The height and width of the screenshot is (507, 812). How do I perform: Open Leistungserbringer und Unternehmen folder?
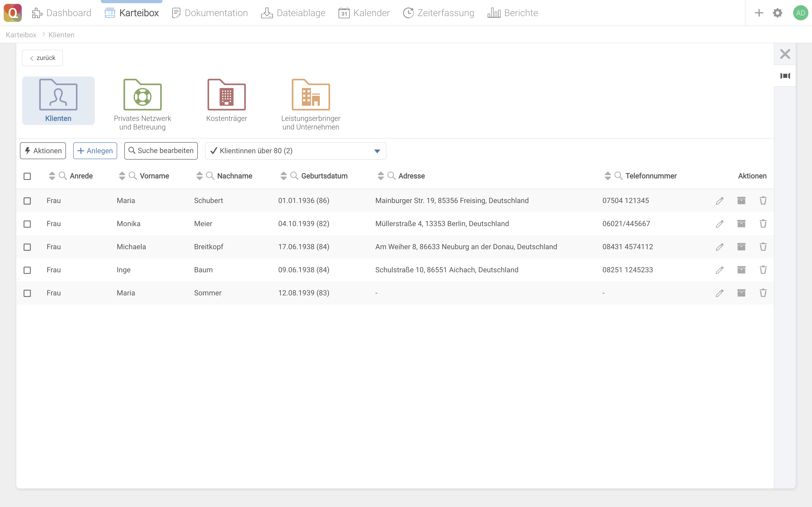tap(311, 104)
